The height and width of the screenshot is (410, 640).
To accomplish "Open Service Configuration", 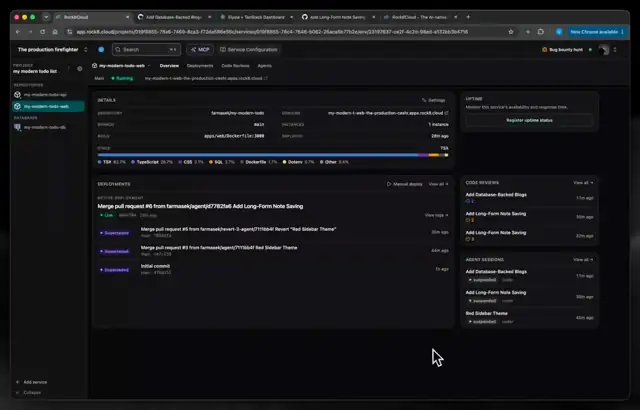I will 249,50.
